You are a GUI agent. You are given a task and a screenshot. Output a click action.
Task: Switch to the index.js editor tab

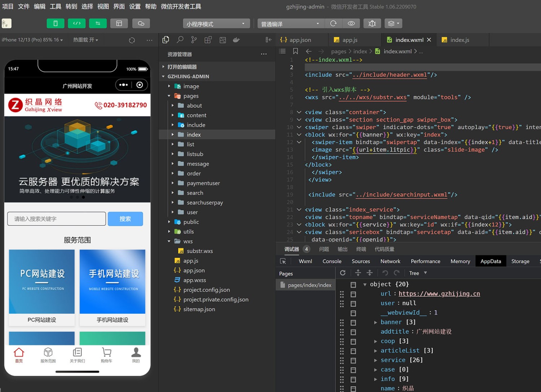(x=459, y=40)
